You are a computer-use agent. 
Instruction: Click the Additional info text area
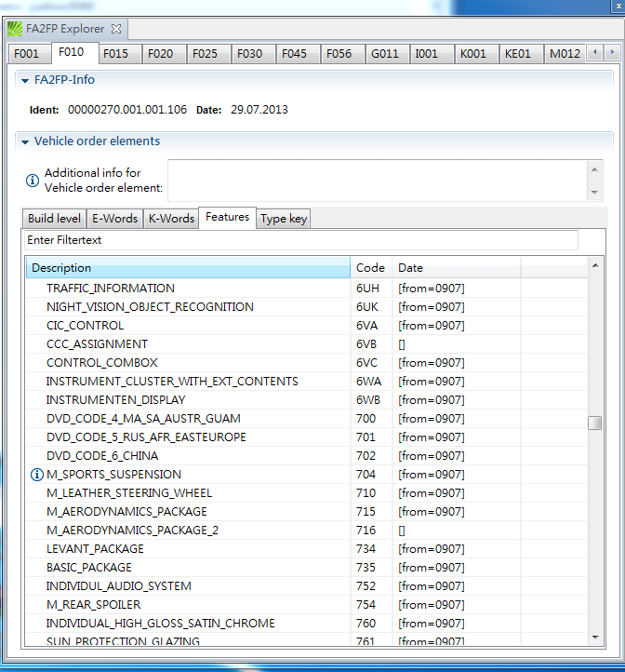click(377, 181)
